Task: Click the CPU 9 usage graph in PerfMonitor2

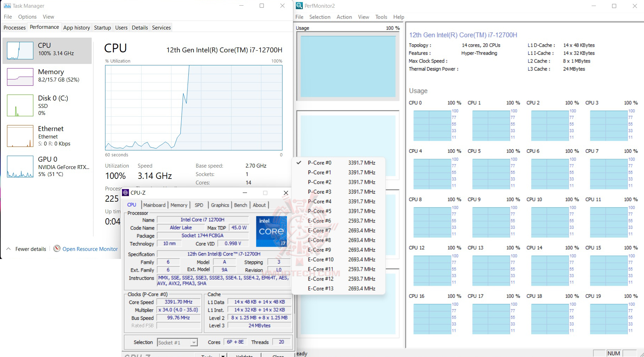Action: click(x=491, y=222)
